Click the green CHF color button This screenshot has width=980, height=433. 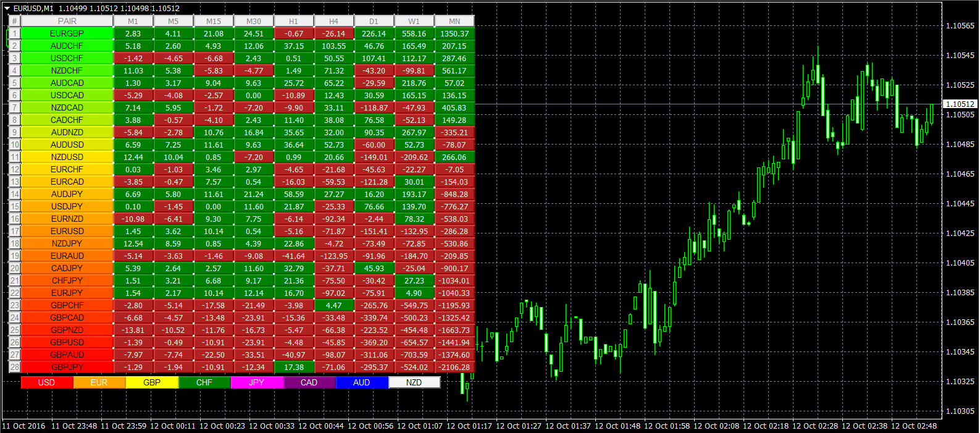204,382
